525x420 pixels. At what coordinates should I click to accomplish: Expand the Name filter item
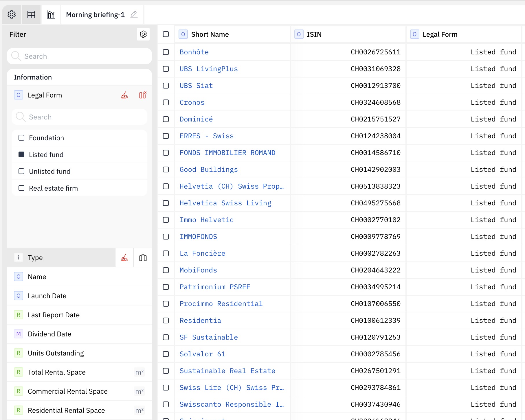point(79,277)
